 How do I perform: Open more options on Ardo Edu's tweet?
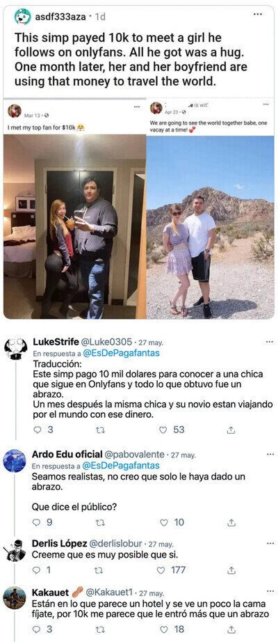pyautogui.click(x=270, y=454)
